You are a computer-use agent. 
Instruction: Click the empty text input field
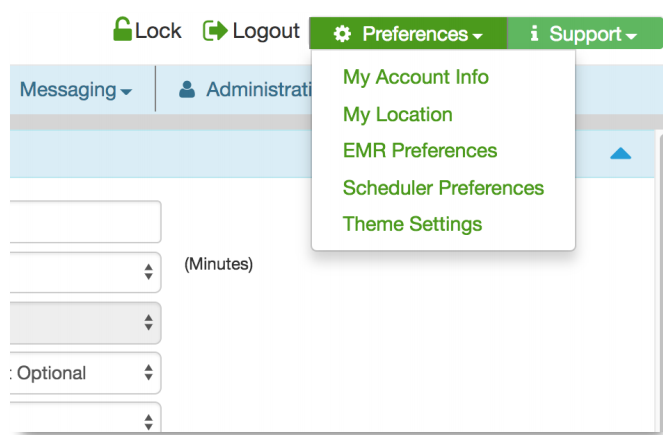pos(85,222)
